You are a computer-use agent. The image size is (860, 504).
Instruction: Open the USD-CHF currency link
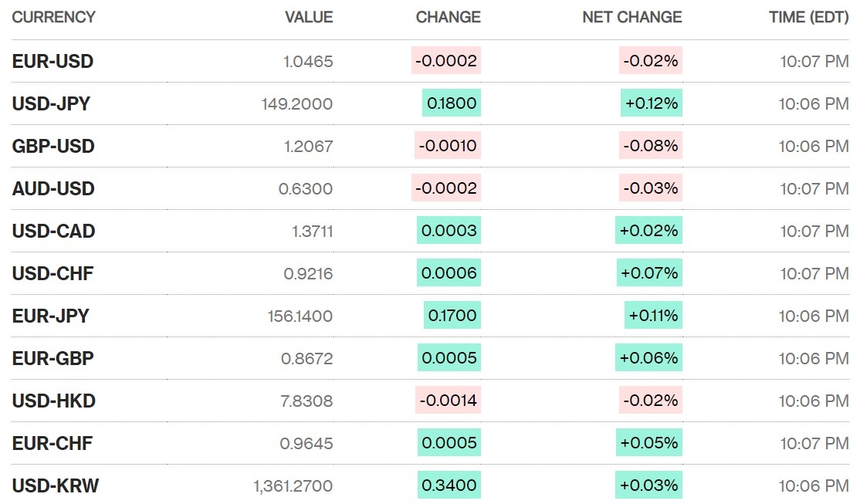(52, 274)
